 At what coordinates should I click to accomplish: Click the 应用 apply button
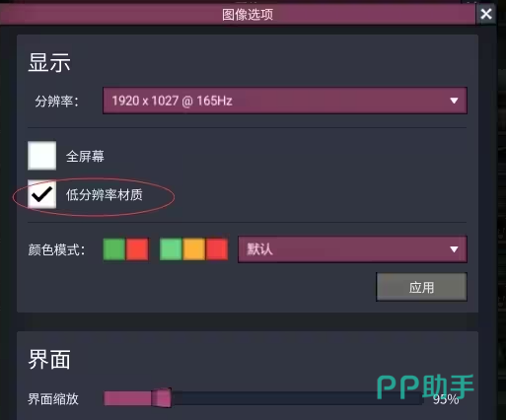click(x=421, y=287)
